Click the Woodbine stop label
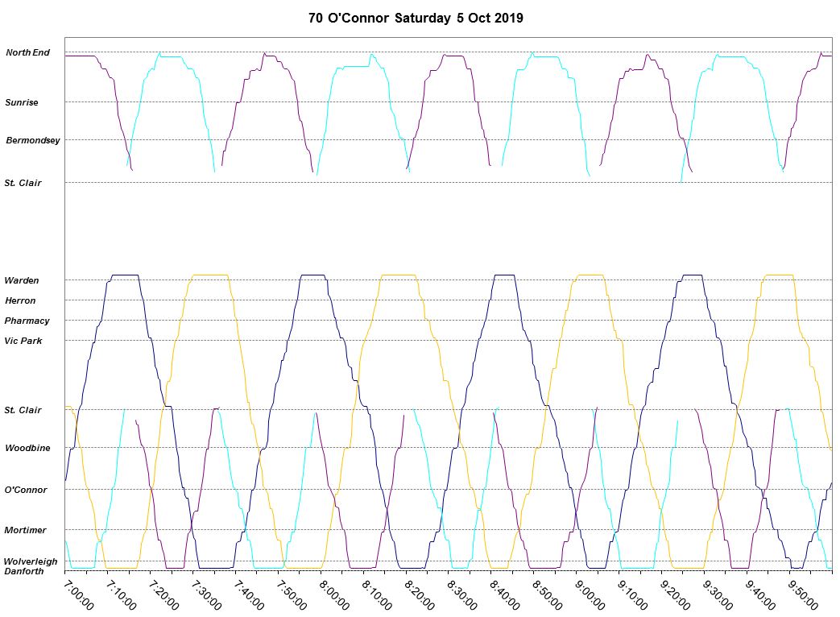This screenshot has width=840, height=617. point(26,449)
